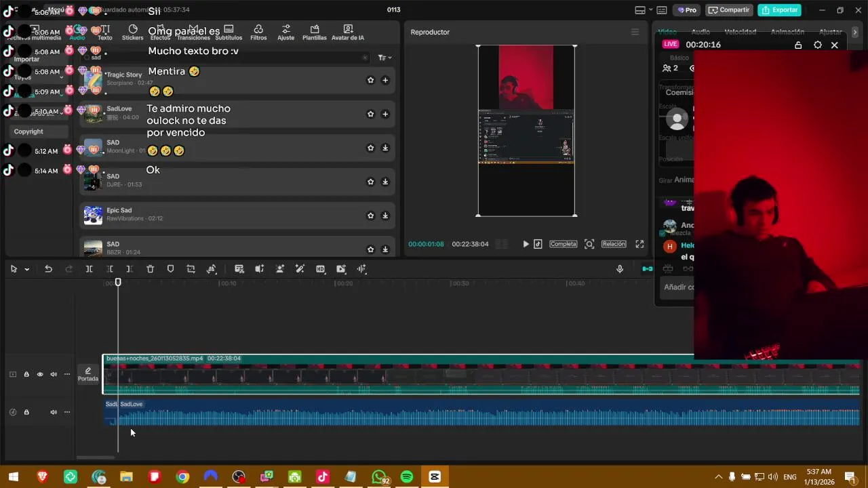
Task: Switch to the Ajuste tab
Action: [x=286, y=33]
